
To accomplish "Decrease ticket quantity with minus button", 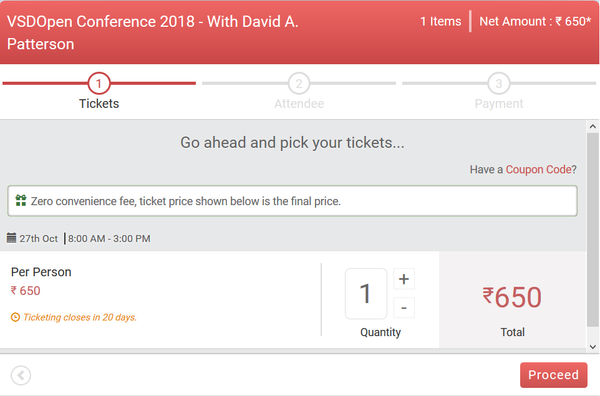I will pyautogui.click(x=404, y=308).
